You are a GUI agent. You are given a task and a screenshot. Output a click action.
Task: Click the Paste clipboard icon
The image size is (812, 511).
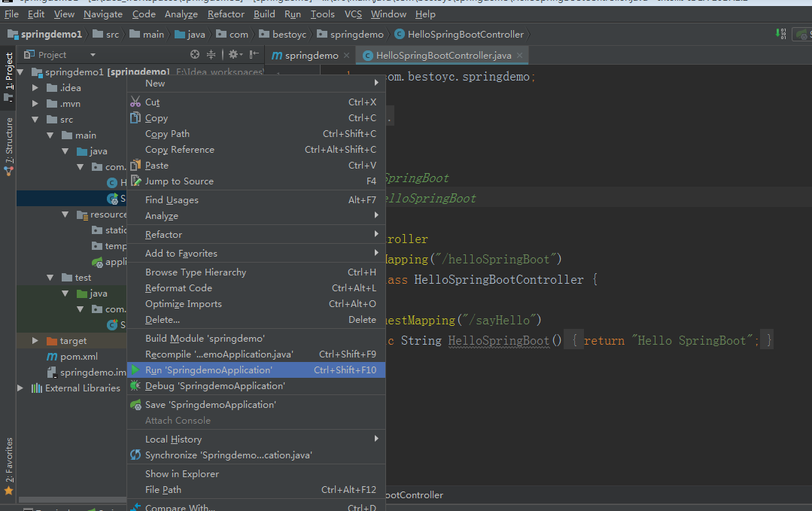(x=135, y=165)
